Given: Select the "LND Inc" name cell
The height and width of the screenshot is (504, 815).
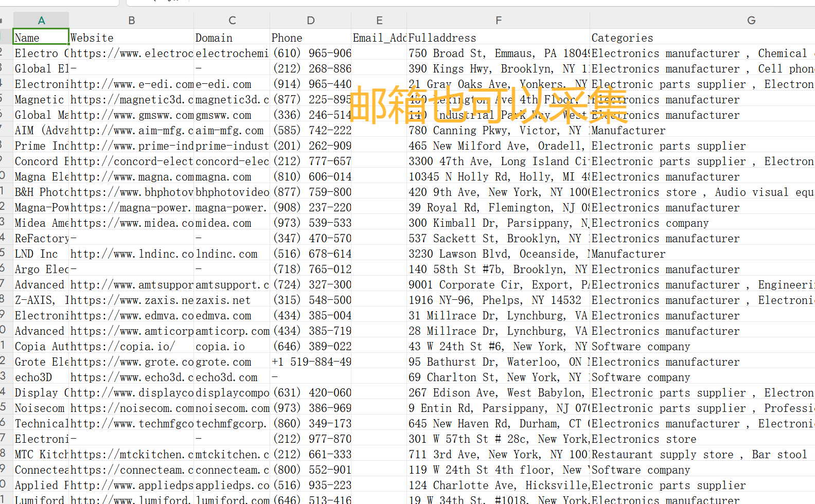Looking at the screenshot, I should 41,254.
